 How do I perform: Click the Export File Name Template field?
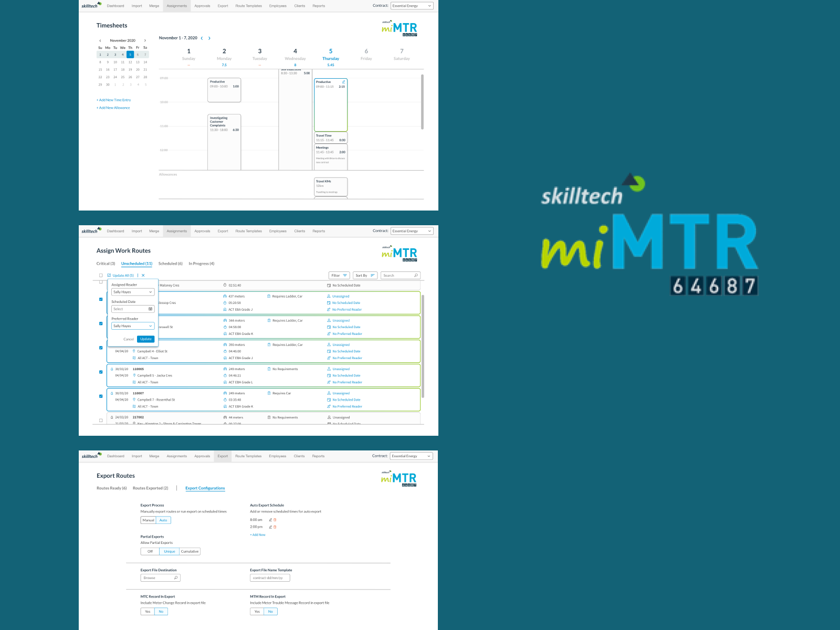(x=270, y=577)
